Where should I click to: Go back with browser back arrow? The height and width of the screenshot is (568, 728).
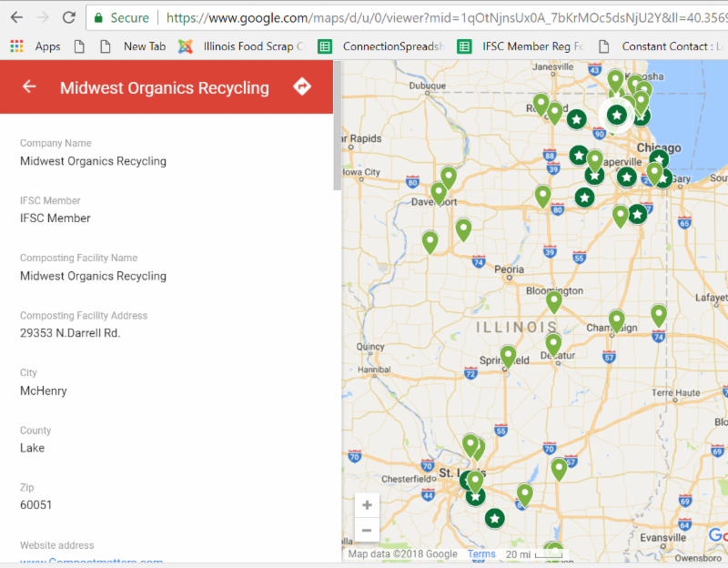pyautogui.click(x=16, y=17)
